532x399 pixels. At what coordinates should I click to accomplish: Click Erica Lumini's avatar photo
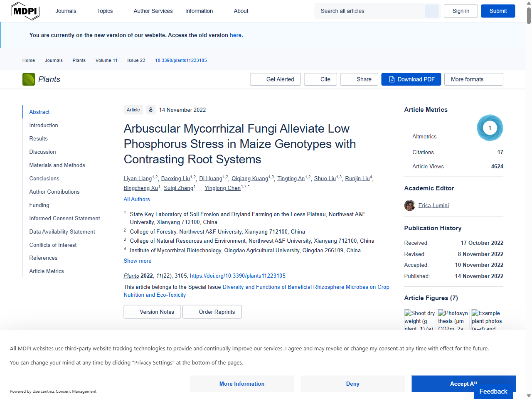click(409, 205)
